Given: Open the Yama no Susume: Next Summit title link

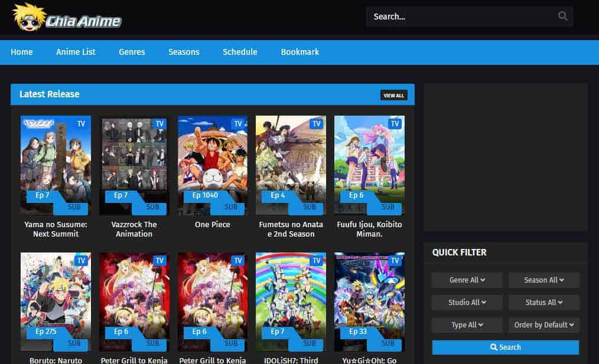Looking at the screenshot, I should click(56, 229).
